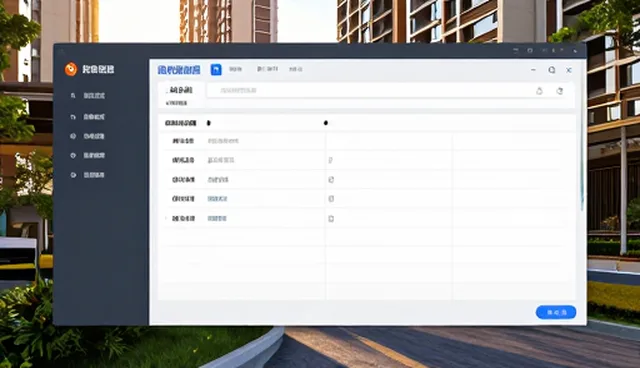Viewport: 640px width, 368px height.
Task: Click the refresh icon at search bar end
Action: [560, 91]
